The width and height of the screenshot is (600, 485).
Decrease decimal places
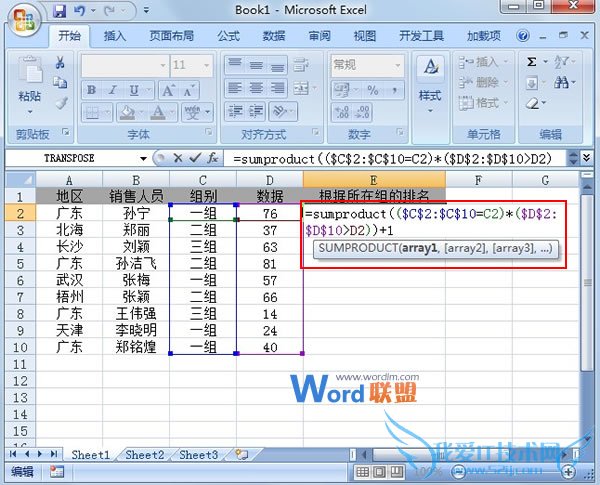coord(362,112)
